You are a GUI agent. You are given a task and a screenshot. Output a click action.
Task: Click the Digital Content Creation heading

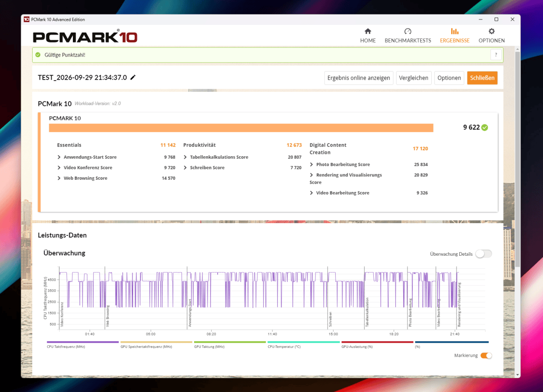click(328, 148)
